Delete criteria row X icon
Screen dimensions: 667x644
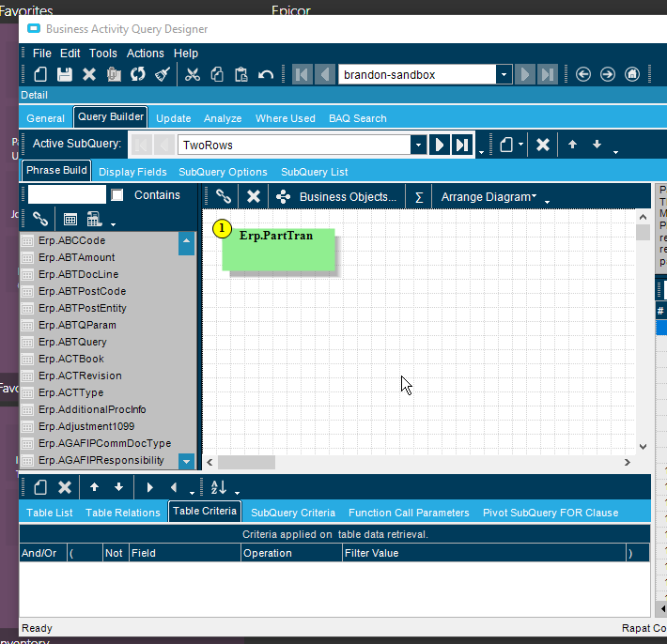(x=65, y=487)
